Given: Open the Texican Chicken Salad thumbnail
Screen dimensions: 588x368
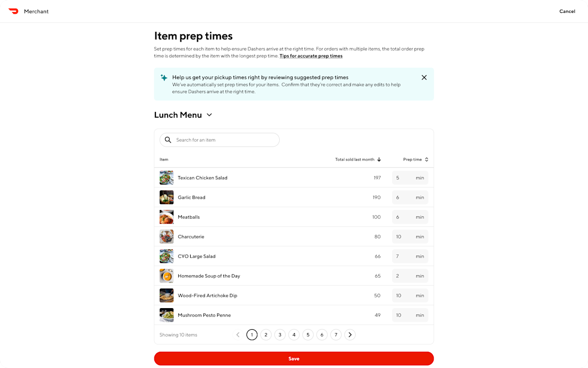Looking at the screenshot, I should pyautogui.click(x=166, y=178).
